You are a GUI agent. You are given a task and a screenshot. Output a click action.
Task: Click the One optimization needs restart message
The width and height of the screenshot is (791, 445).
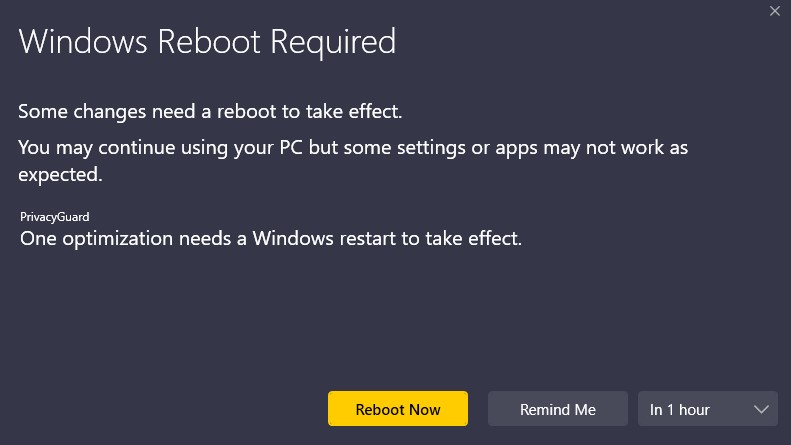[271, 238]
